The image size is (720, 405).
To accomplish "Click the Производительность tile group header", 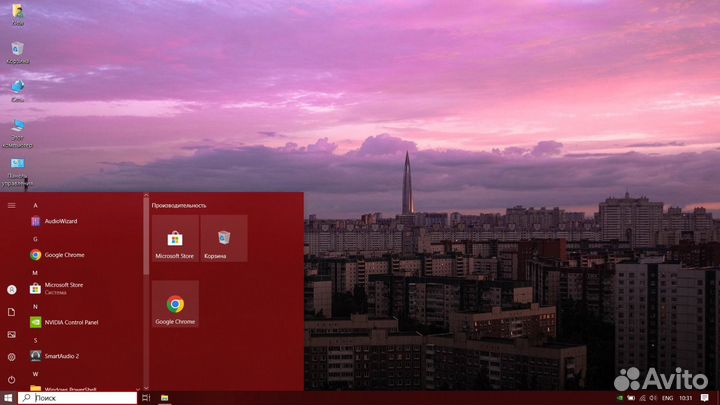I will coord(179,206).
